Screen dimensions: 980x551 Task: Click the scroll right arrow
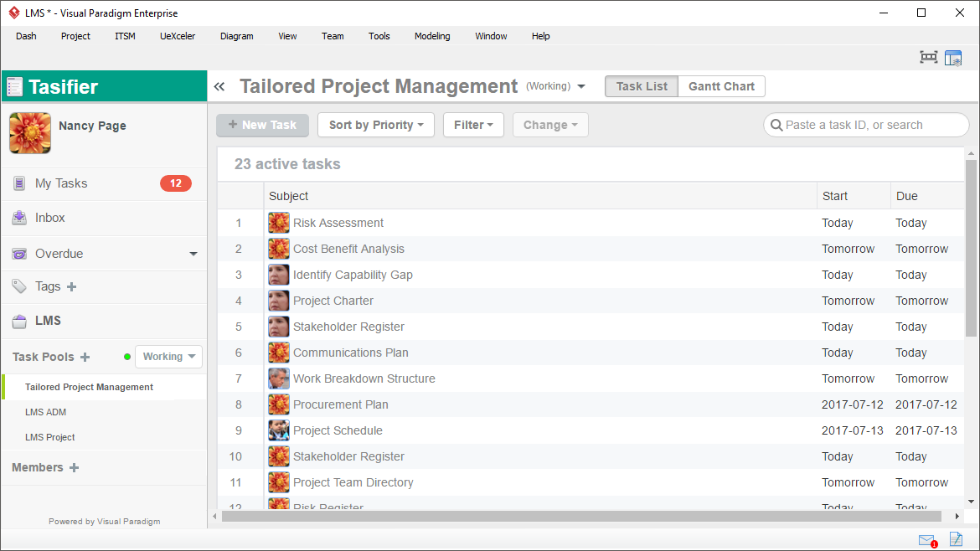coord(957,516)
